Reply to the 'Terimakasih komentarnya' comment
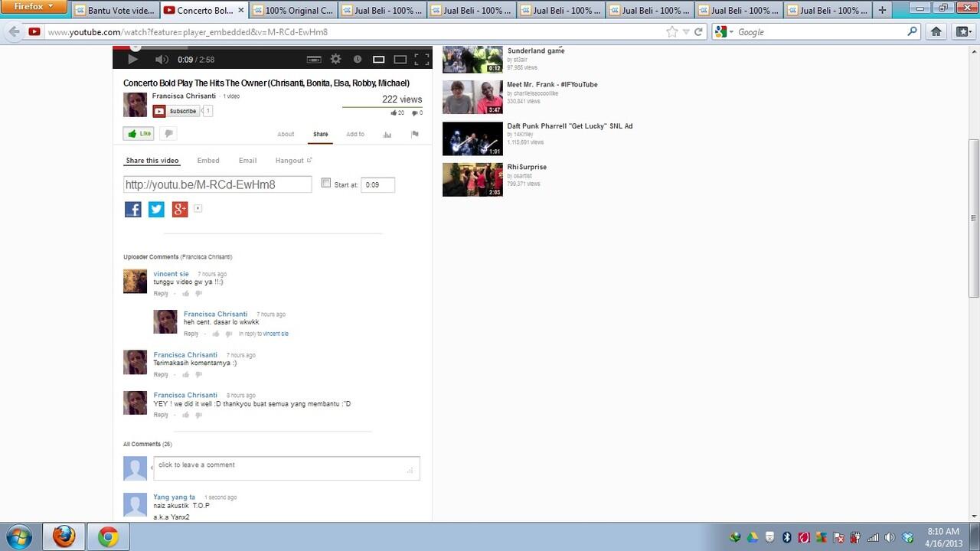The height and width of the screenshot is (551, 980). tap(161, 375)
